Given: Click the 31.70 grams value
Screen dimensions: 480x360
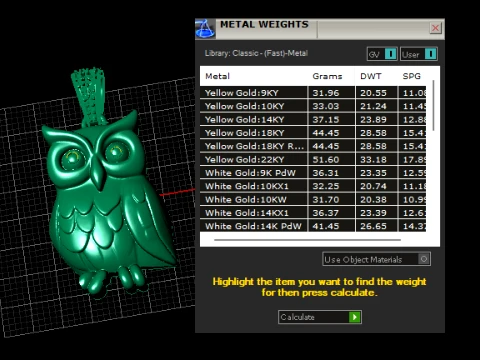Looking at the screenshot, I should [326, 200].
